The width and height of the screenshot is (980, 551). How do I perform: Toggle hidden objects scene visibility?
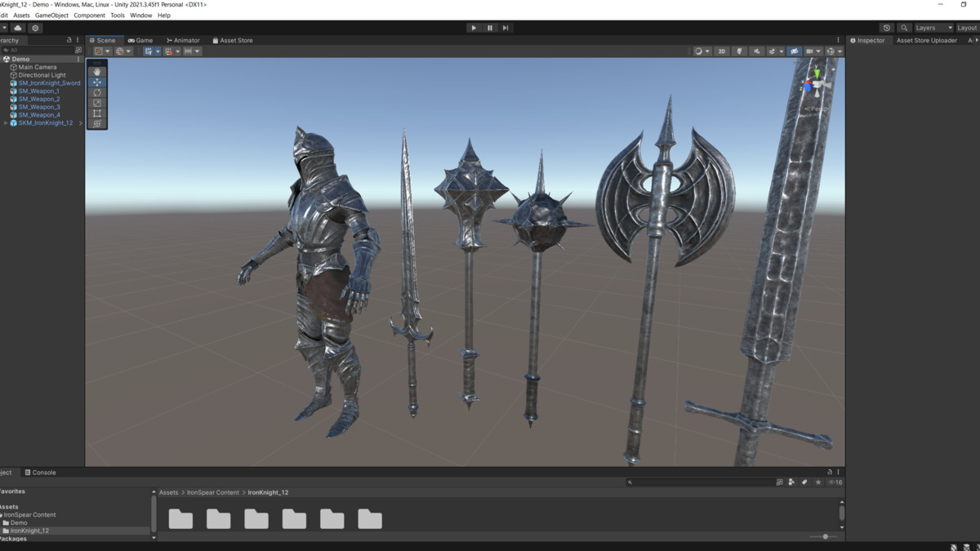(794, 51)
